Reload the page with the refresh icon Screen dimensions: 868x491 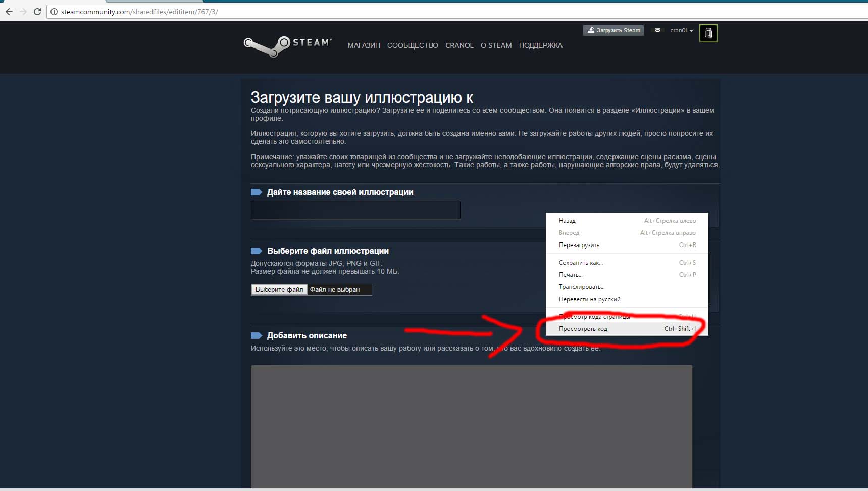pos(37,12)
